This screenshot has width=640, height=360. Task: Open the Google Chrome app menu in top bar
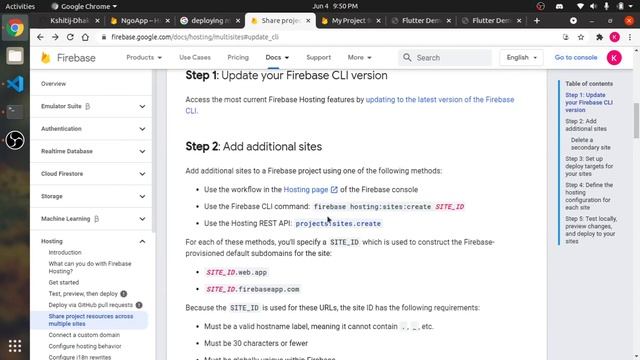click(84, 7)
